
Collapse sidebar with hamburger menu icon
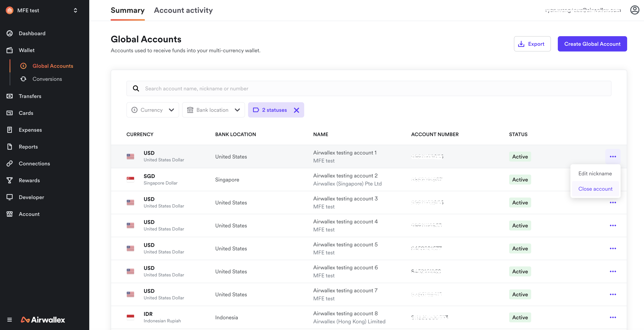point(10,320)
